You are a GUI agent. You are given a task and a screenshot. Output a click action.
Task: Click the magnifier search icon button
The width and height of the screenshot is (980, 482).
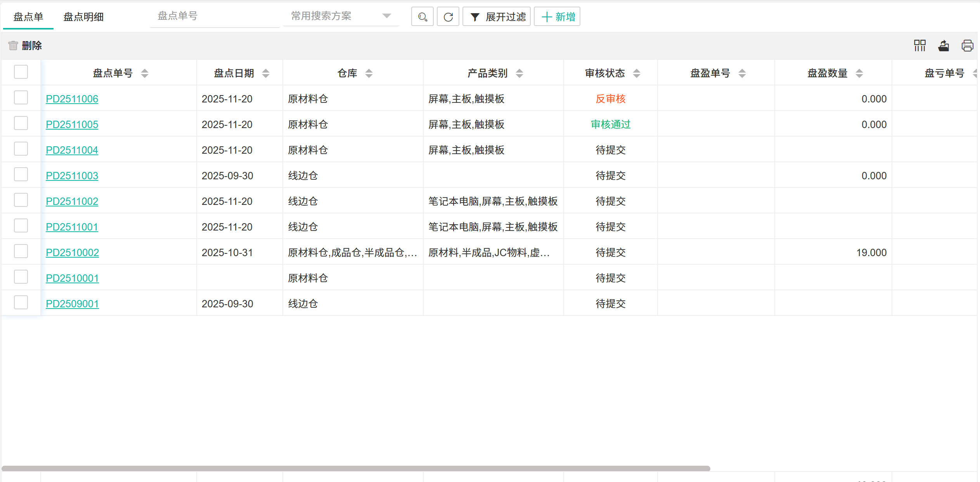[422, 17]
